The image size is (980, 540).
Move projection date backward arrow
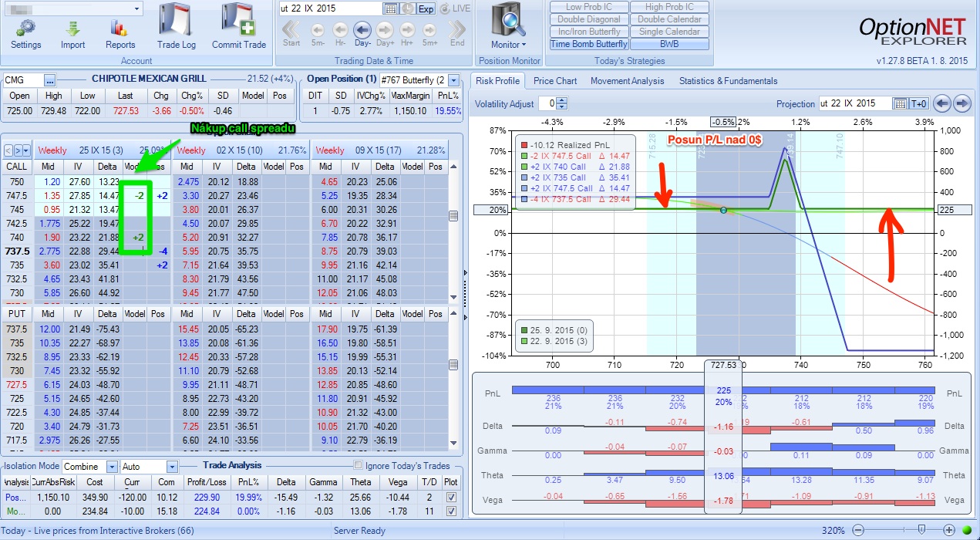pos(941,103)
